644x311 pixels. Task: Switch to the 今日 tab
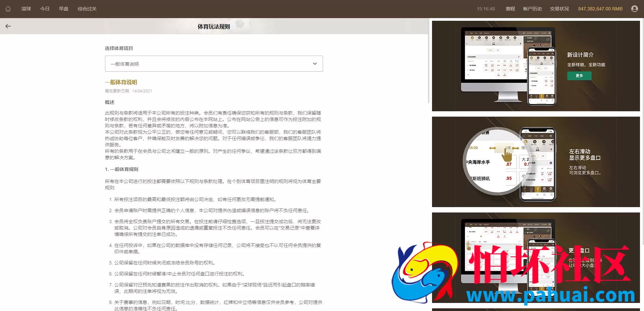point(45,9)
